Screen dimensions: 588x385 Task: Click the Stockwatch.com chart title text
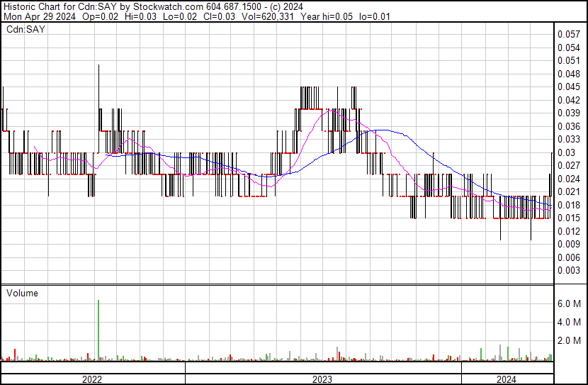(169, 6)
